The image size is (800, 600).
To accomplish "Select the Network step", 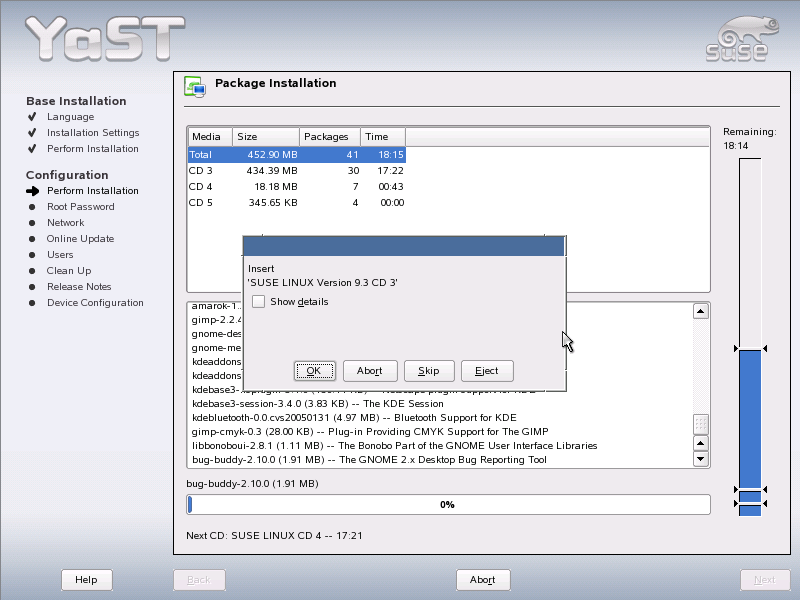I will point(66,223).
